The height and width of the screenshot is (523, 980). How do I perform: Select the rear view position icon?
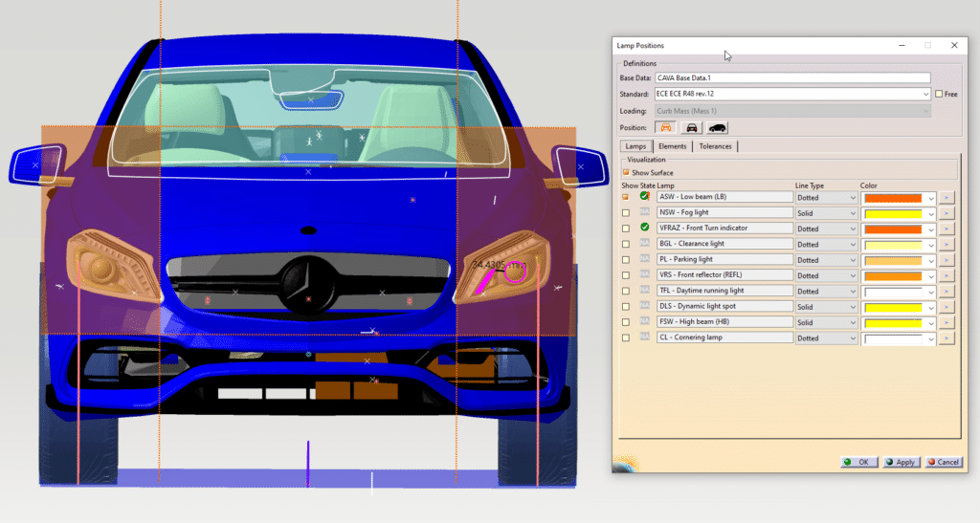pos(691,127)
